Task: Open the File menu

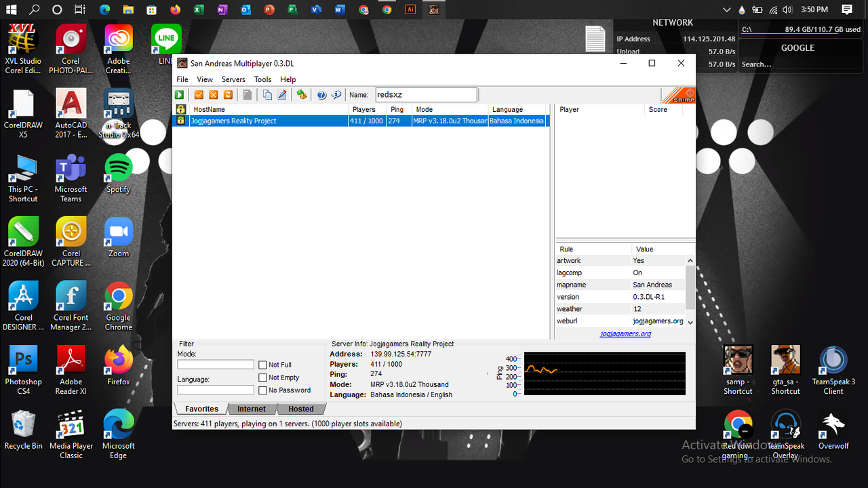Action: coord(182,79)
